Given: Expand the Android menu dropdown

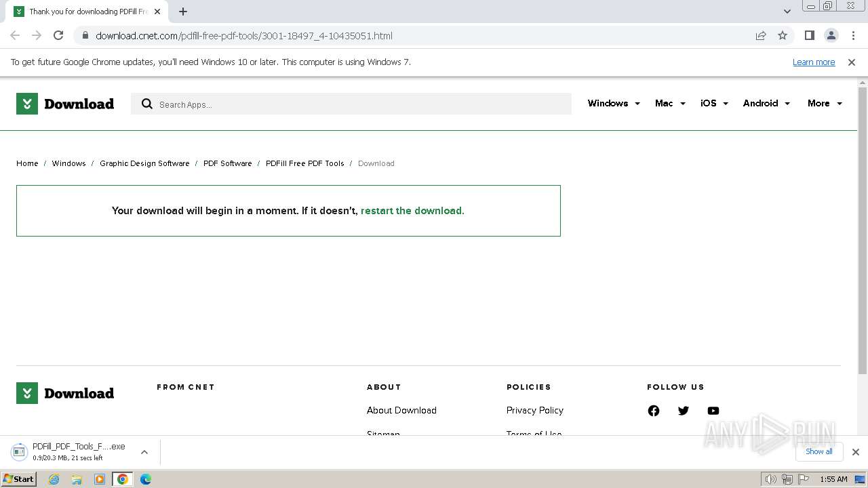Looking at the screenshot, I should point(766,103).
